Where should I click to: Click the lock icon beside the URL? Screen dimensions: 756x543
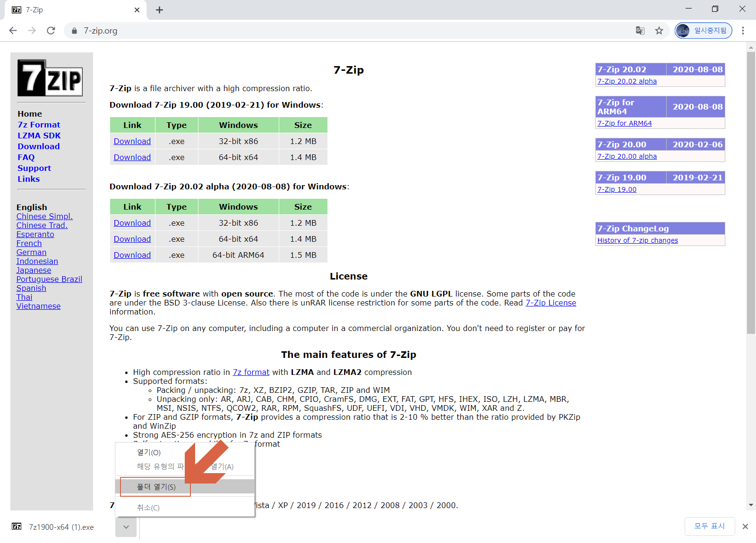pos(74,31)
